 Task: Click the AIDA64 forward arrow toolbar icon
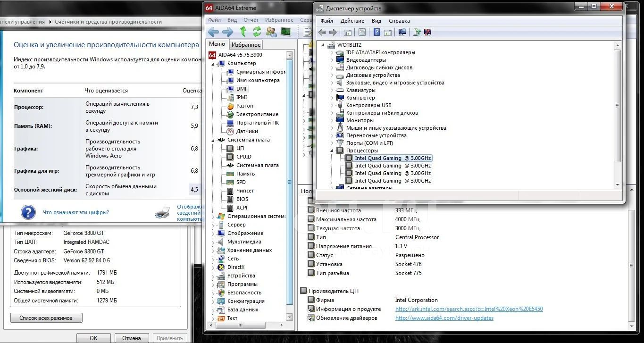click(x=227, y=32)
